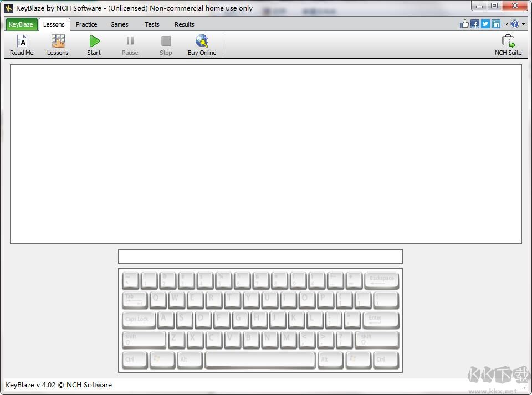The height and width of the screenshot is (395, 532).
Task: Start the typing lesson
Action: 93,44
